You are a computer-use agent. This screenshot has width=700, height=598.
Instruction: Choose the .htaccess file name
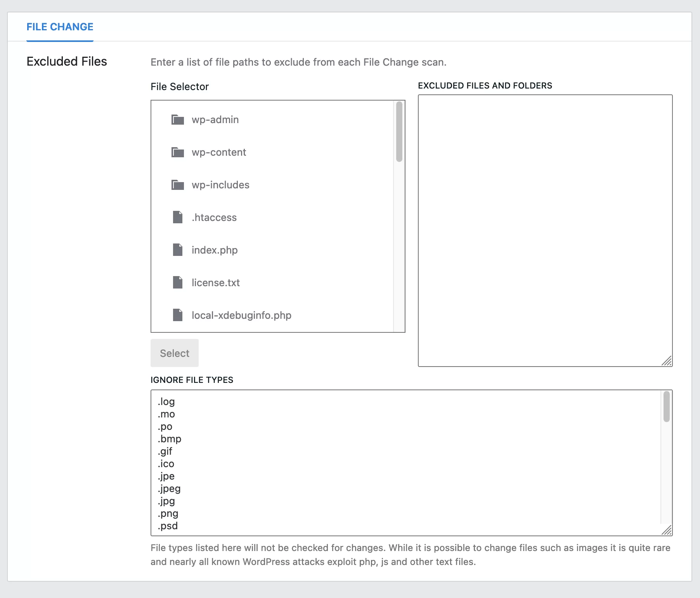tap(214, 217)
